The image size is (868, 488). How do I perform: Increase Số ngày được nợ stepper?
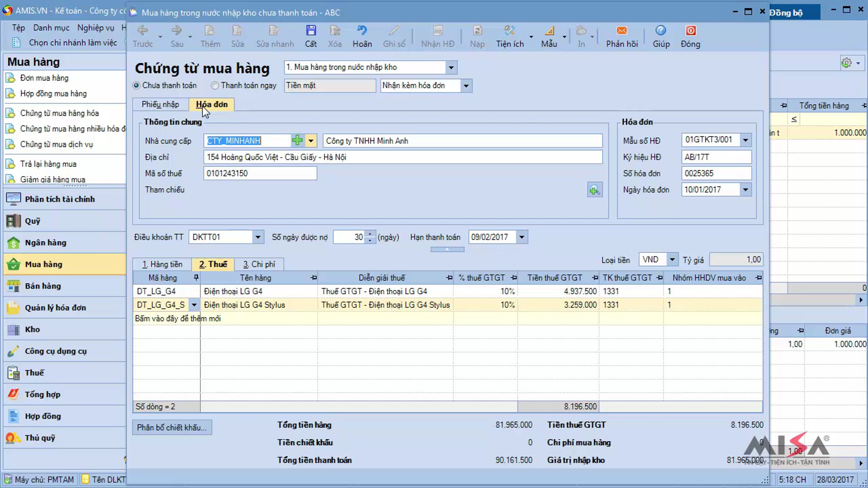[x=370, y=234]
